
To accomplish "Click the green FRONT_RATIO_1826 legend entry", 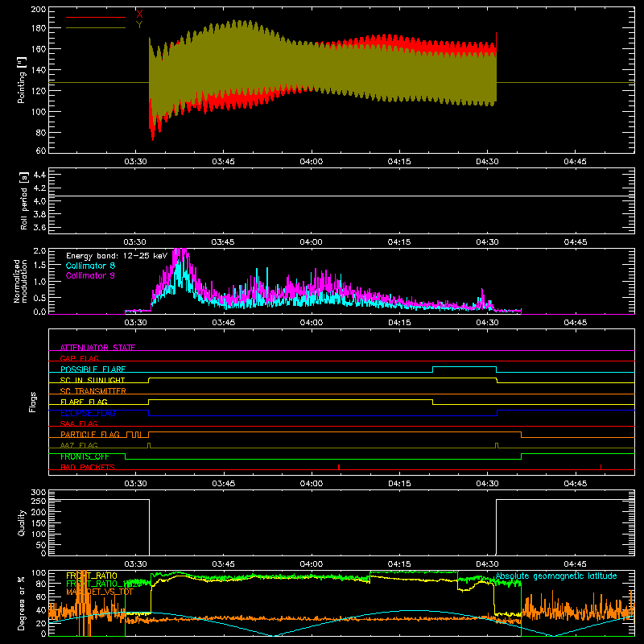I will (104, 584).
